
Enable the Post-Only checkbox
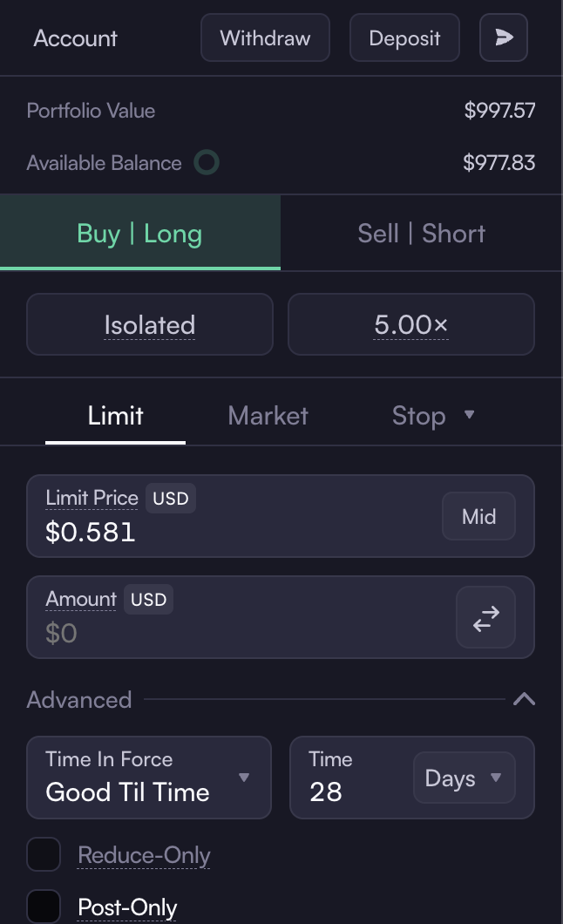point(44,907)
